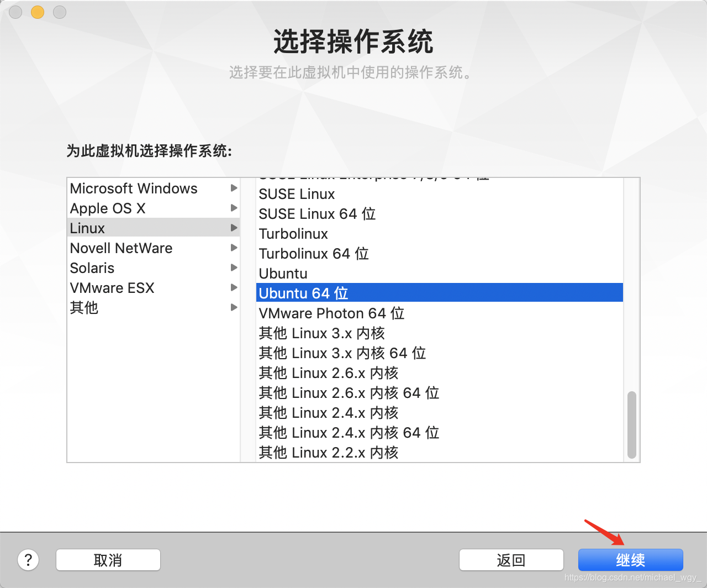Choose SUSE Linux 64 位

439,214
